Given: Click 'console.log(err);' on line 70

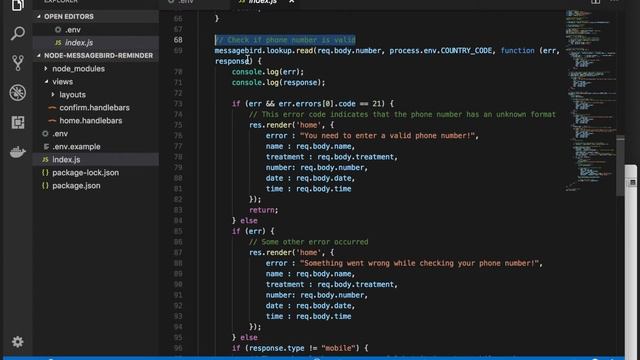Looking at the screenshot, I should [268, 72].
